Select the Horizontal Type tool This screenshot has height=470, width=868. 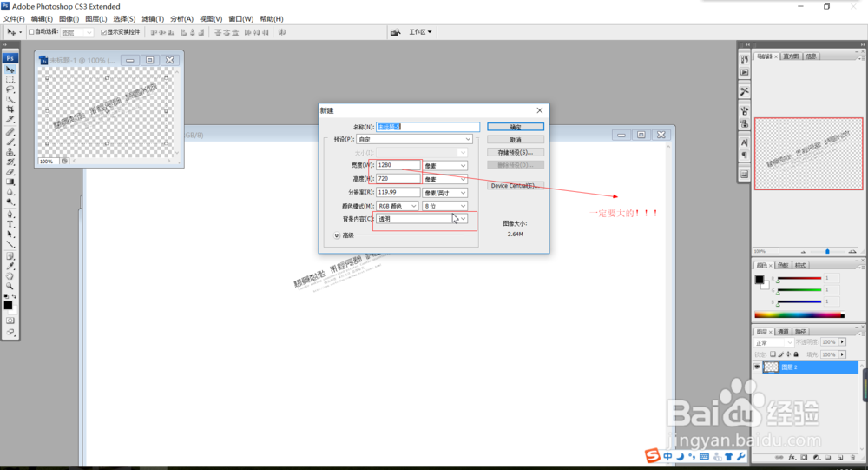coord(10,224)
